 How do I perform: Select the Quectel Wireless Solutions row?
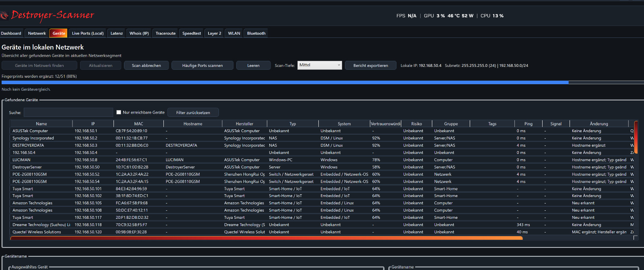(322, 232)
